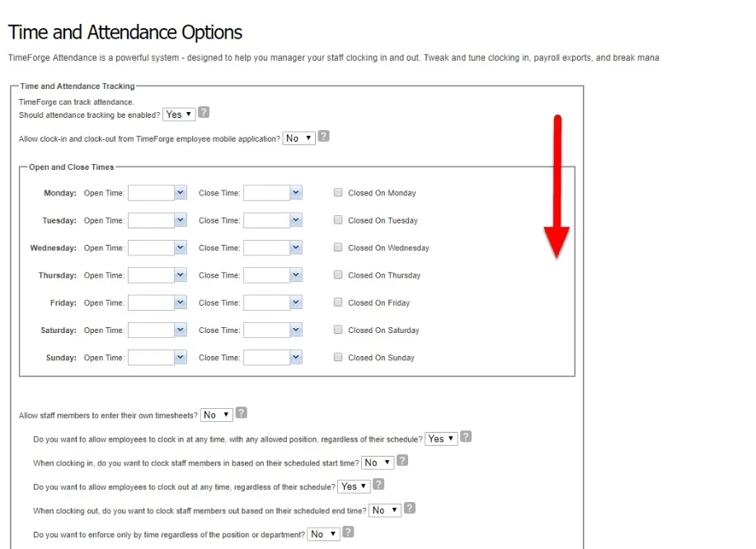Open the own timesheets No dropdown
This screenshot has height=549, width=756.
coord(217,415)
